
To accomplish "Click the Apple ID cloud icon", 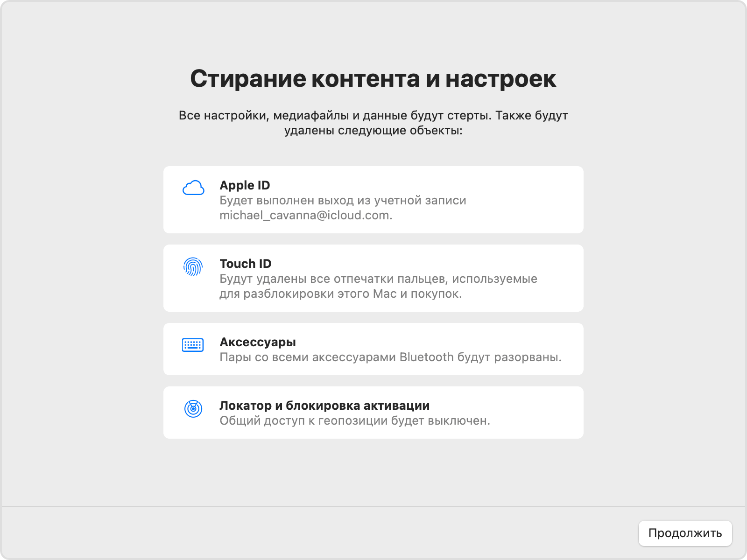I will tap(193, 188).
